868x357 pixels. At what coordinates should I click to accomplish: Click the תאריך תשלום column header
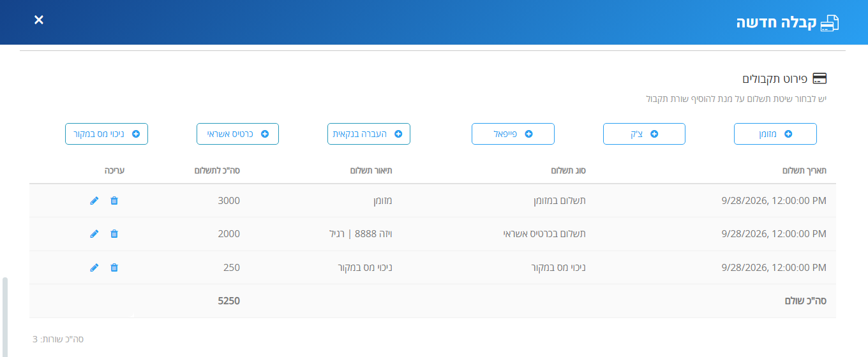[804, 171]
